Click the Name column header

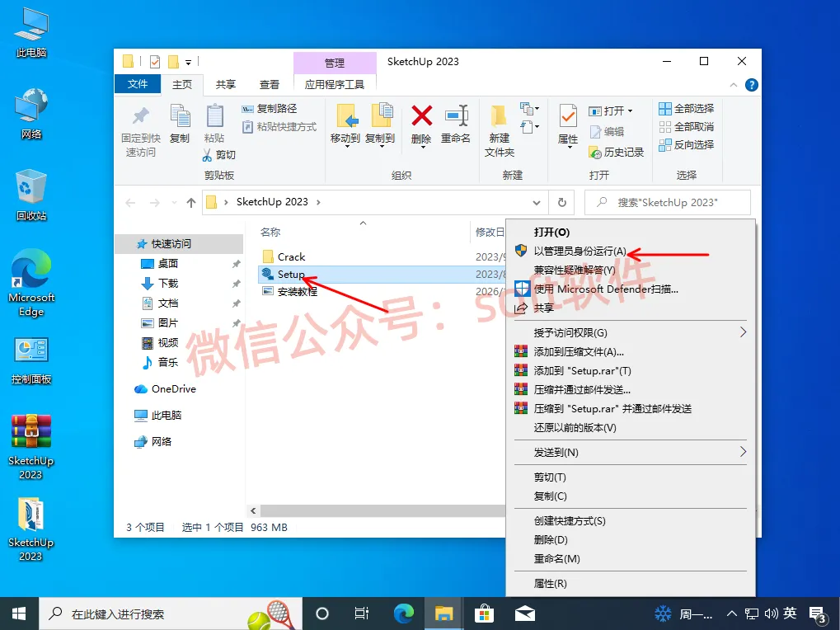(270, 232)
